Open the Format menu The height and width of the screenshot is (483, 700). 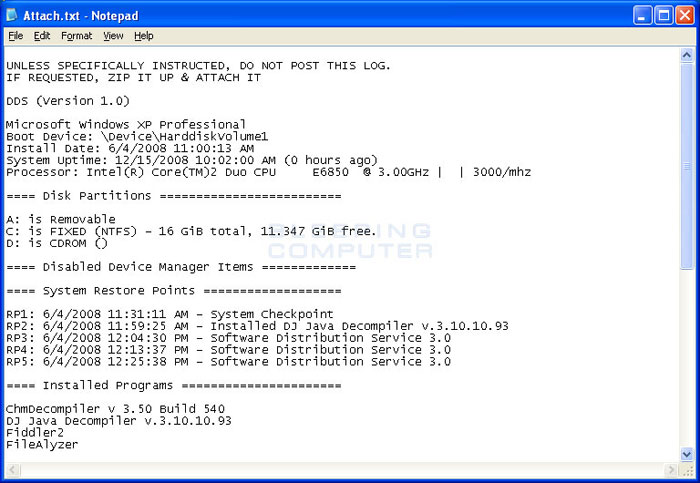76,36
